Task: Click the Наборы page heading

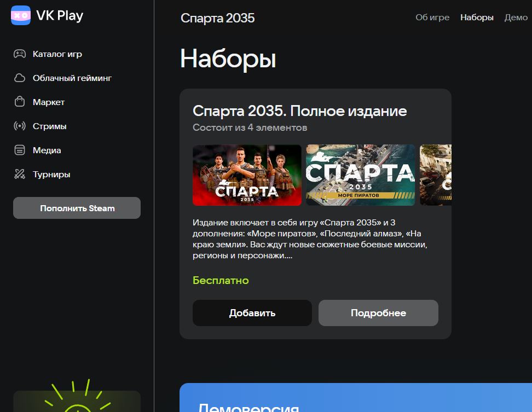Action: (228, 59)
